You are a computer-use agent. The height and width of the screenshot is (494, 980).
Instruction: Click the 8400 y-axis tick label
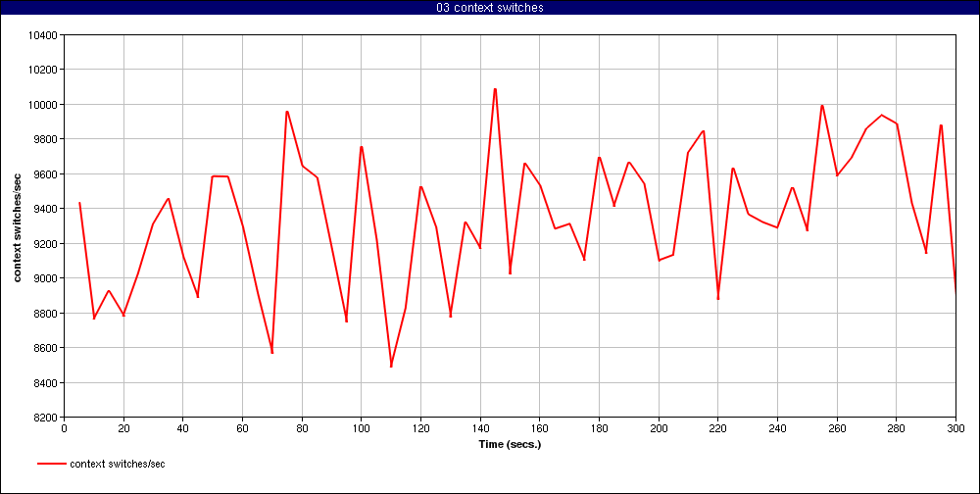click(x=46, y=382)
